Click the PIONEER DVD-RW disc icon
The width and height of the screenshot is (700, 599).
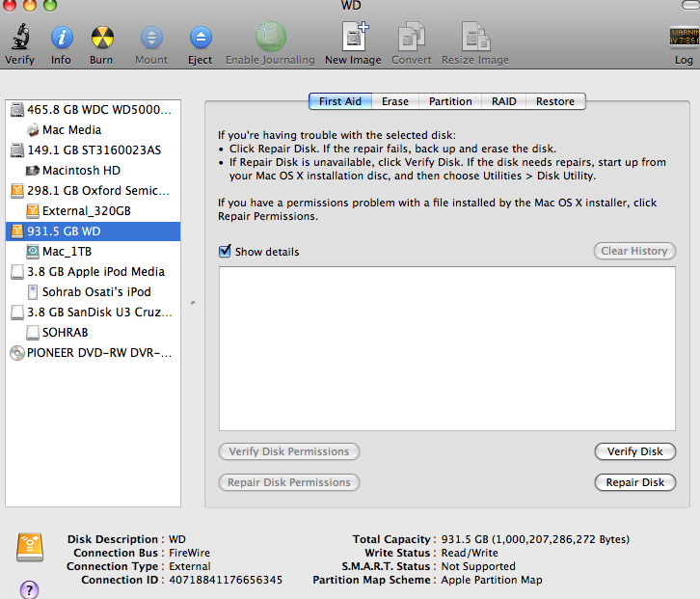coord(17,353)
